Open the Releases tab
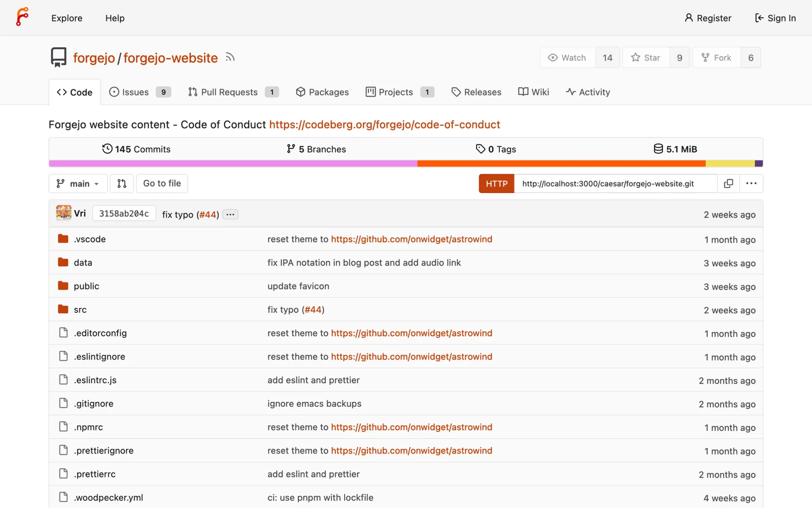 pyautogui.click(x=476, y=92)
